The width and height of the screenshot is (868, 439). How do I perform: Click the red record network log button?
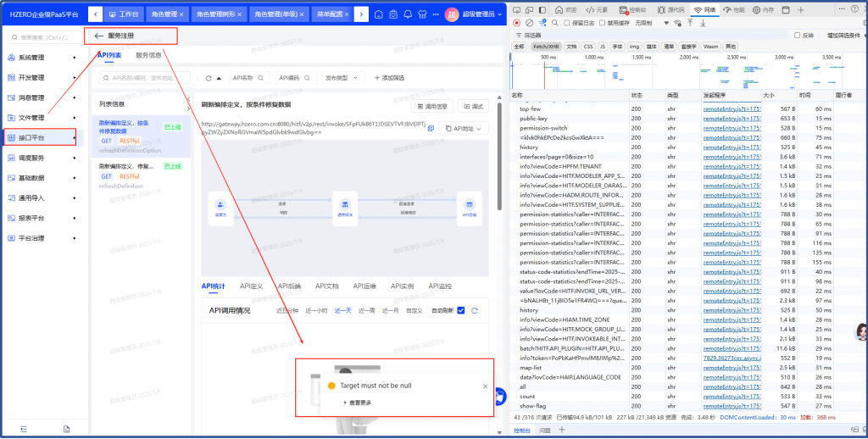(x=517, y=22)
